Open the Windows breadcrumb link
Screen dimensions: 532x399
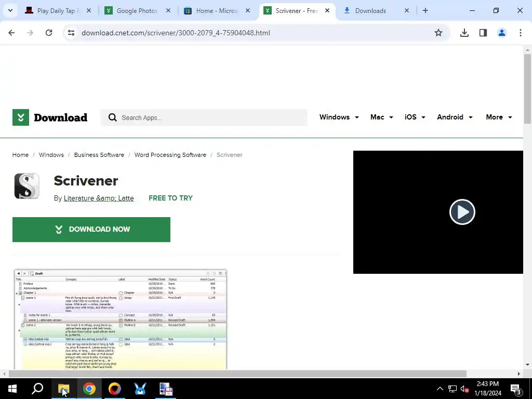[51, 155]
